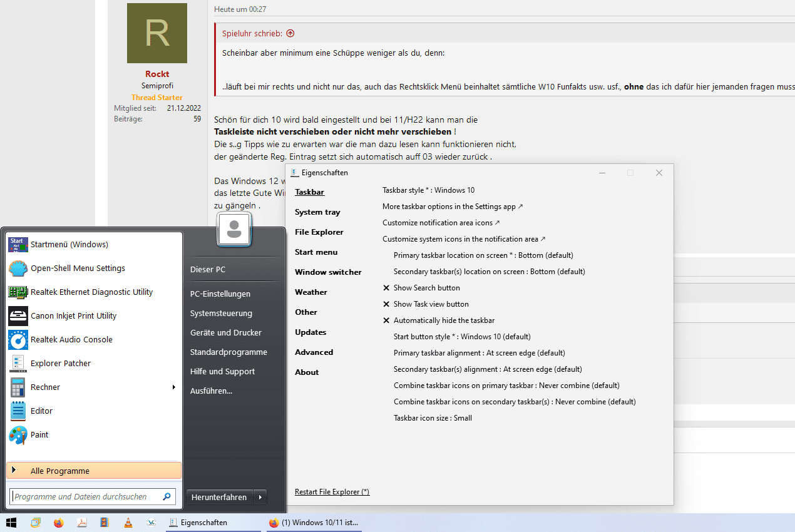Screen dimensions: 795x532
Task: Click the Herunterfahren shutdown button
Action: point(220,498)
